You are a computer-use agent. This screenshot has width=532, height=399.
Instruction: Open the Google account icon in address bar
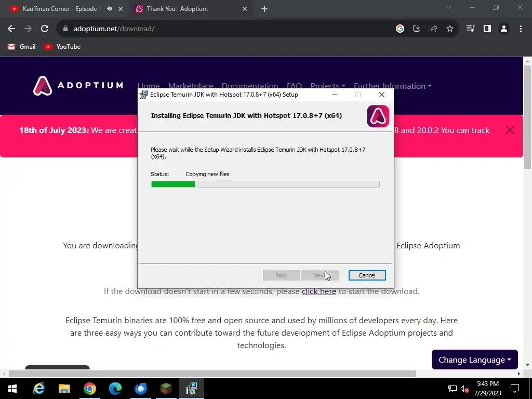[400, 29]
